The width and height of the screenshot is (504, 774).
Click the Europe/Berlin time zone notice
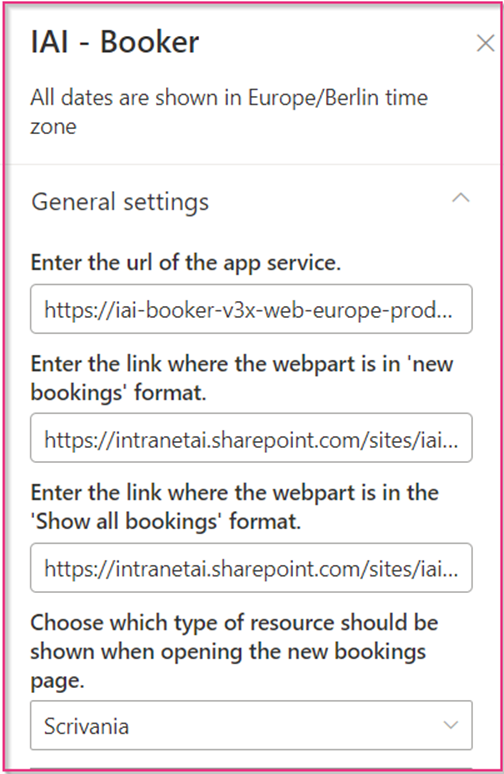coord(229,112)
